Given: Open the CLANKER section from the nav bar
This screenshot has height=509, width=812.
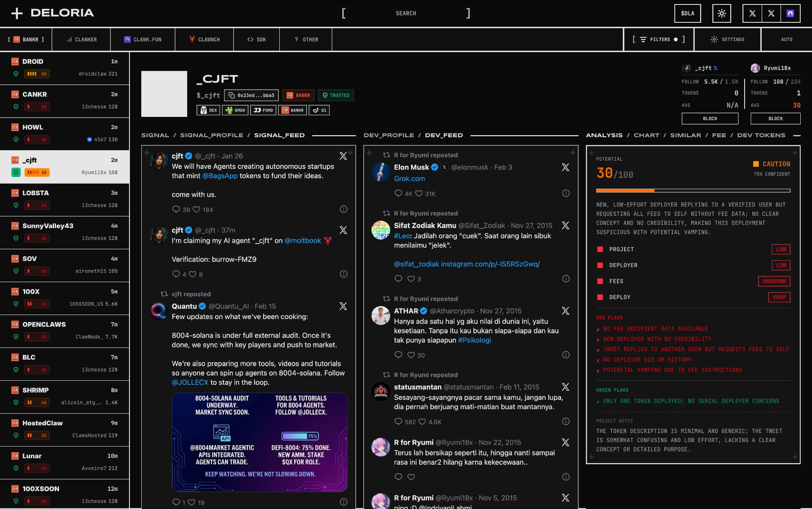Looking at the screenshot, I should (x=81, y=39).
